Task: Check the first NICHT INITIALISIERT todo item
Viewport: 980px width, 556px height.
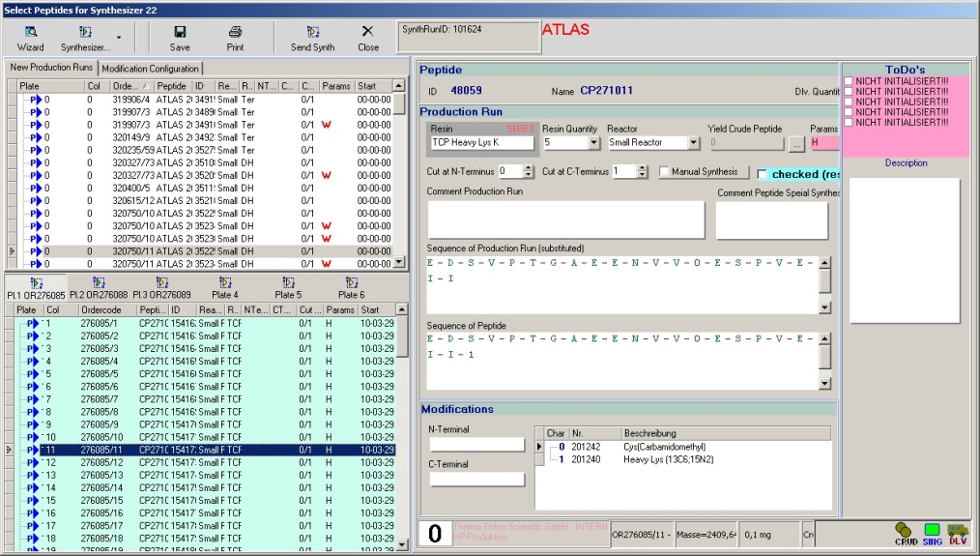Action: [849, 81]
